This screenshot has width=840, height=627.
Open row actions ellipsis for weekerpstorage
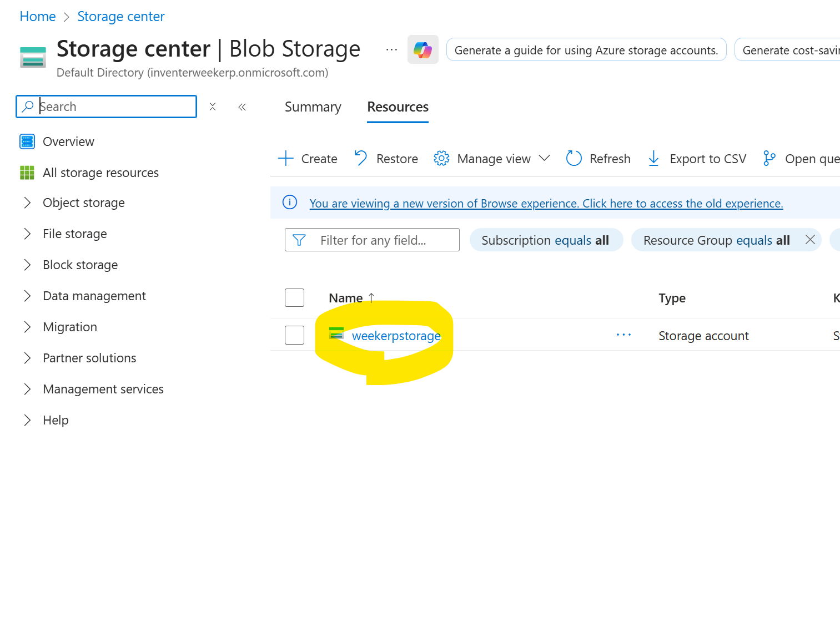[x=623, y=335]
